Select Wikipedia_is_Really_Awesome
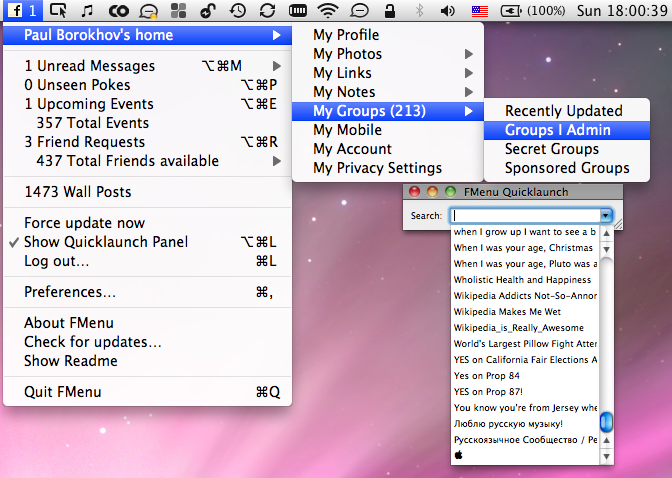The width and height of the screenshot is (672, 478). [x=525, y=328]
